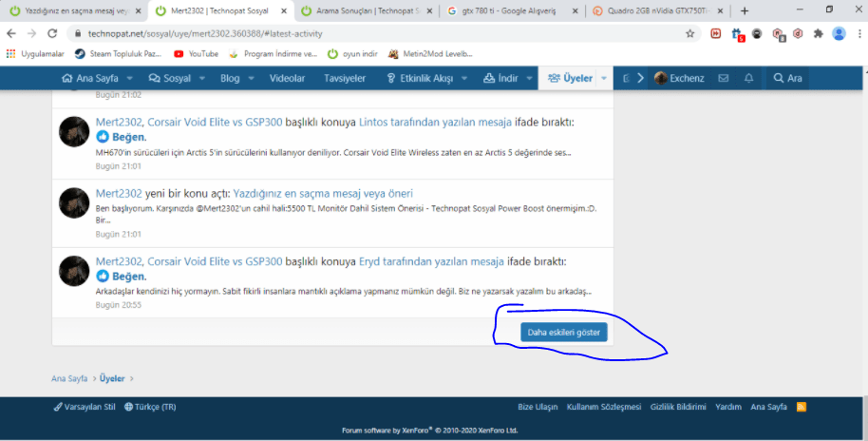Image resolution: width=868 pixels, height=441 pixels.
Task: Click the Ara search button
Action: [787, 78]
